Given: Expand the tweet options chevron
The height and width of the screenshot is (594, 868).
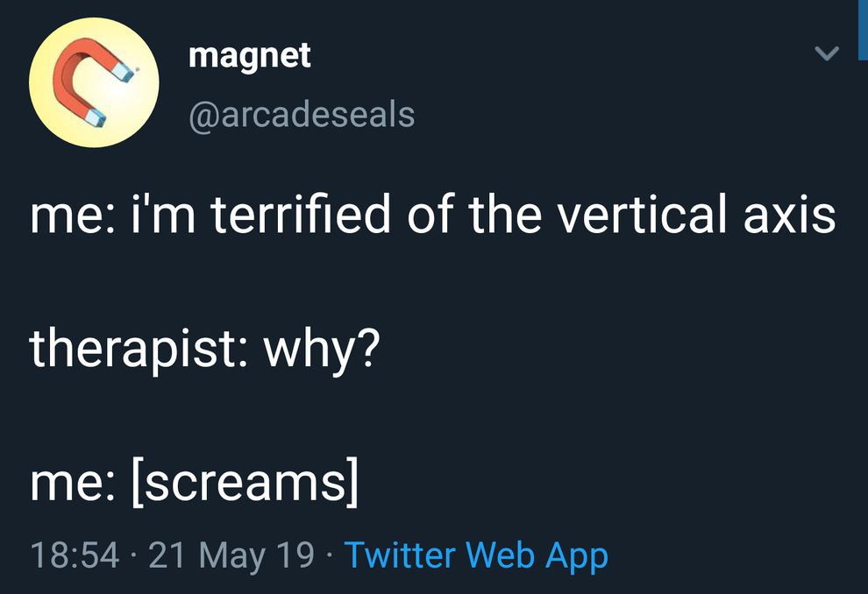Looking at the screenshot, I should pos(827,55).
